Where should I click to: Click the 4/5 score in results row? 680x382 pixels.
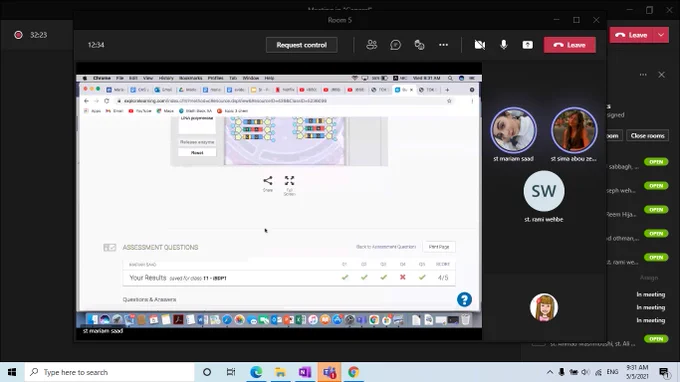pos(443,278)
